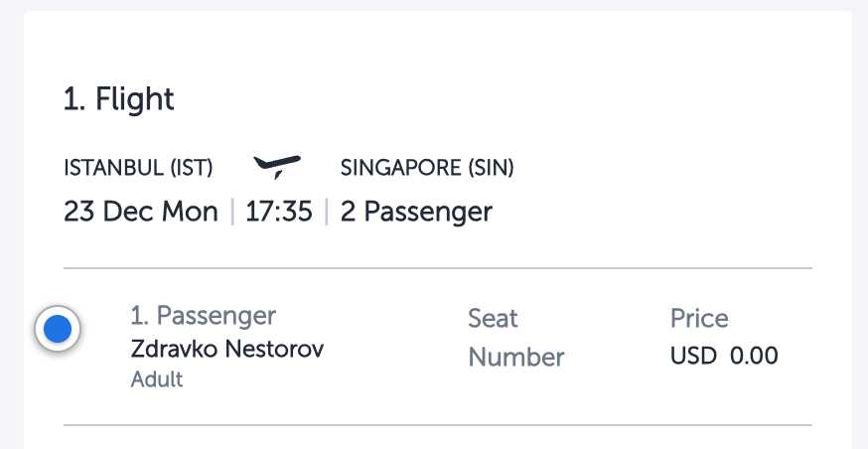Click the divider between date and time
The width and height of the screenshot is (868, 449).
232,212
